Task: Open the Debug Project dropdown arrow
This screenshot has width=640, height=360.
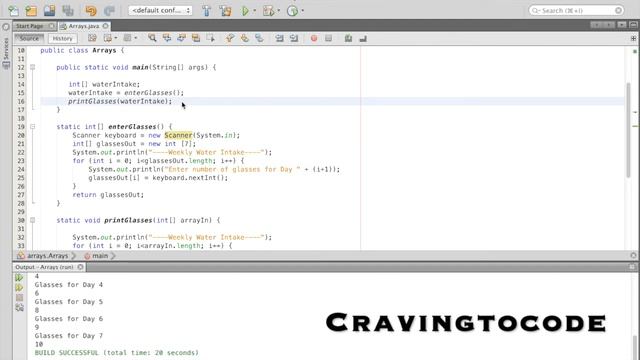Action: [279, 11]
